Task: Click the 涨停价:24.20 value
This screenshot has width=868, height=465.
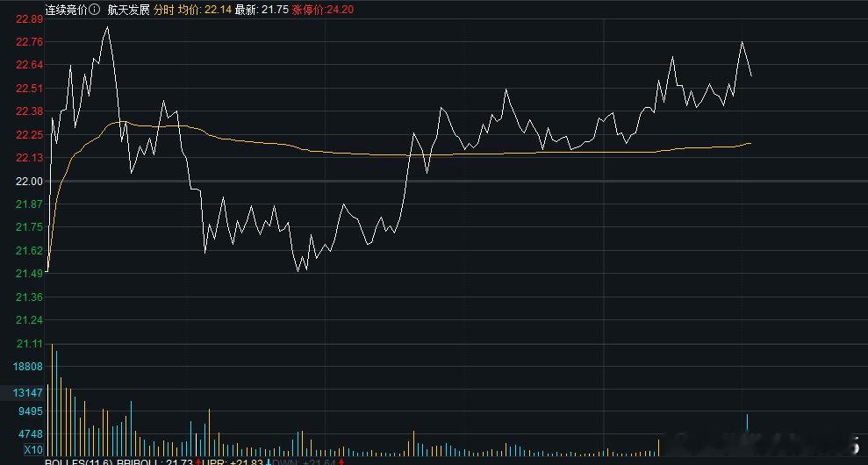Action: click(323, 10)
